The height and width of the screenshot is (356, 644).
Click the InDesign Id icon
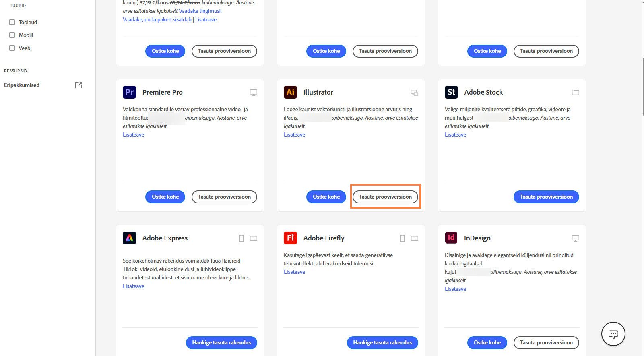(451, 238)
